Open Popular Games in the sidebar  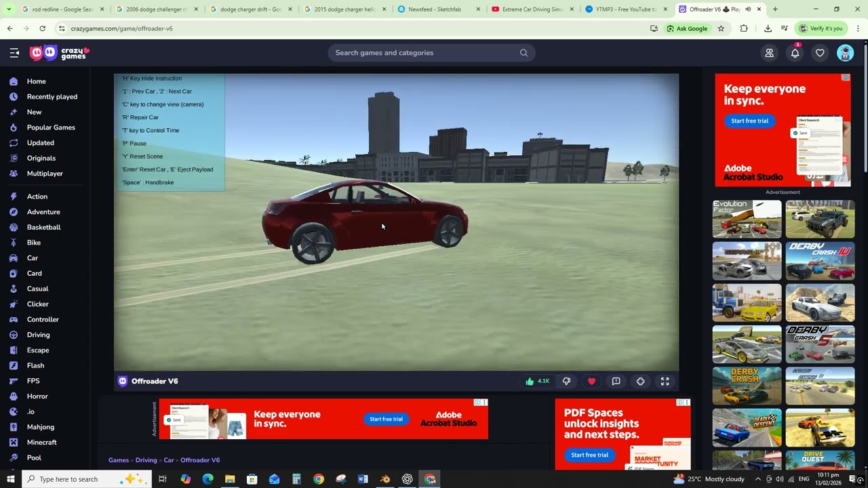click(51, 127)
